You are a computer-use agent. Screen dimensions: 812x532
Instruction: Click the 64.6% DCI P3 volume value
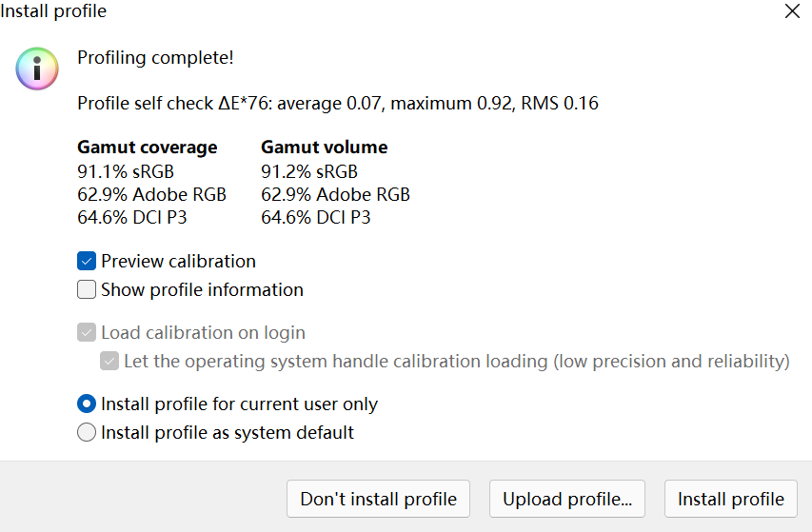pos(315,218)
